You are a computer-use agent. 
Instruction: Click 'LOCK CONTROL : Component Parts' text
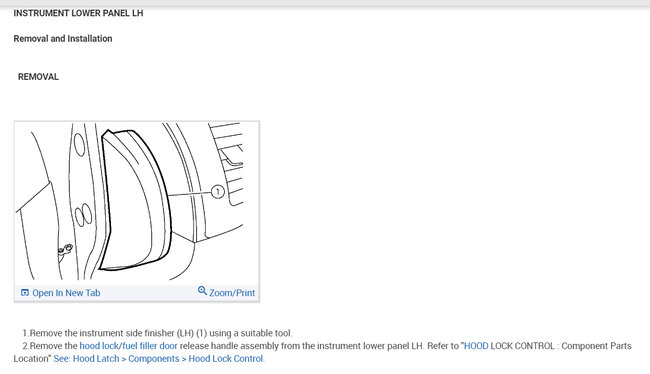pyautogui.click(x=561, y=346)
